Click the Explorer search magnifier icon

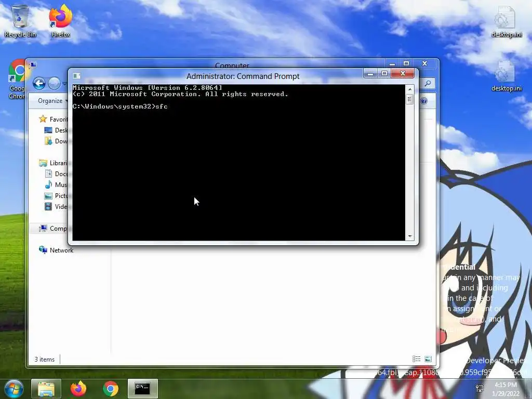(x=428, y=83)
